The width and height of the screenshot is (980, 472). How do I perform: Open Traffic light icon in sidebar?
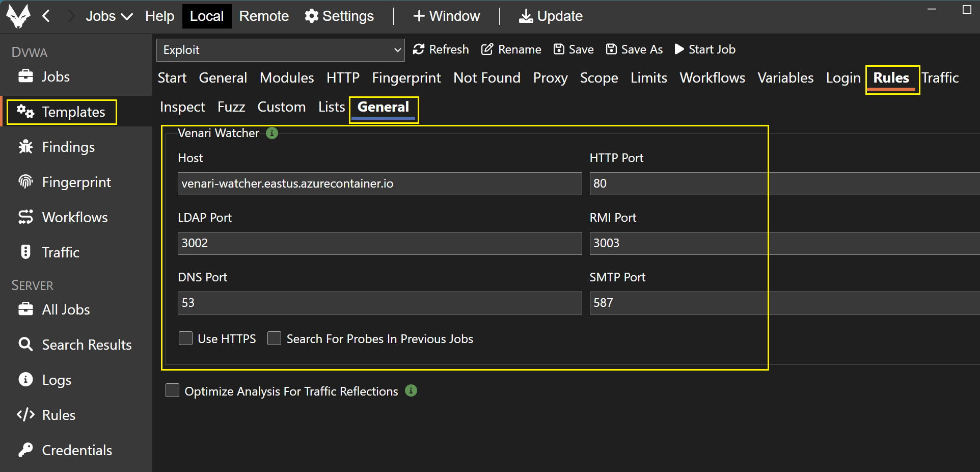click(x=25, y=252)
